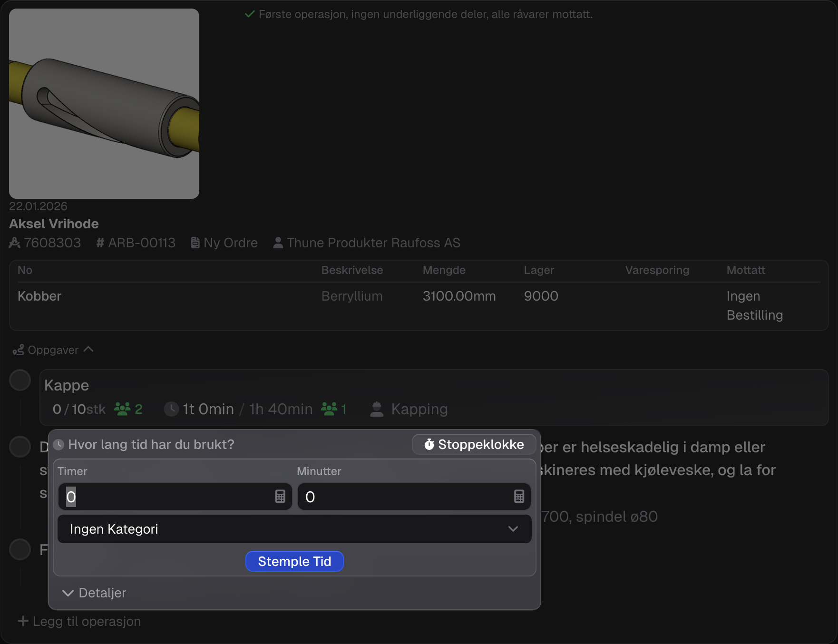Click green people icon beside 1h 40min
The width and height of the screenshot is (838, 644).
[x=329, y=409]
